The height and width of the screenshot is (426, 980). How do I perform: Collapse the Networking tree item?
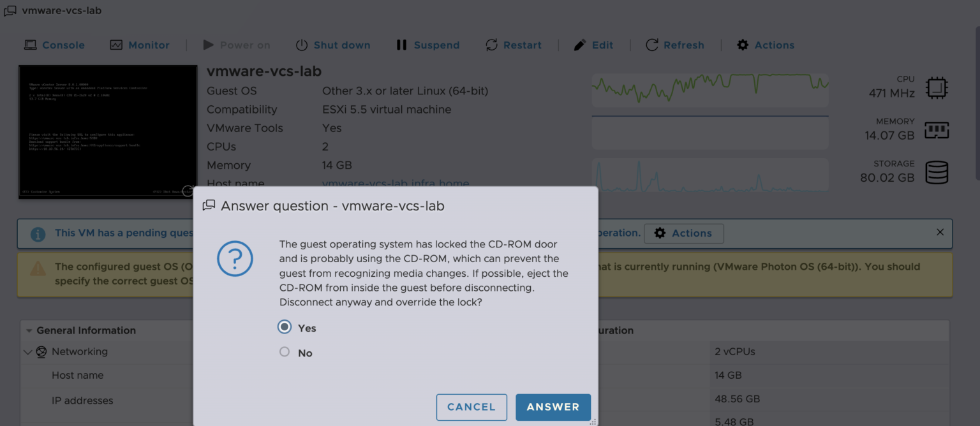27,351
